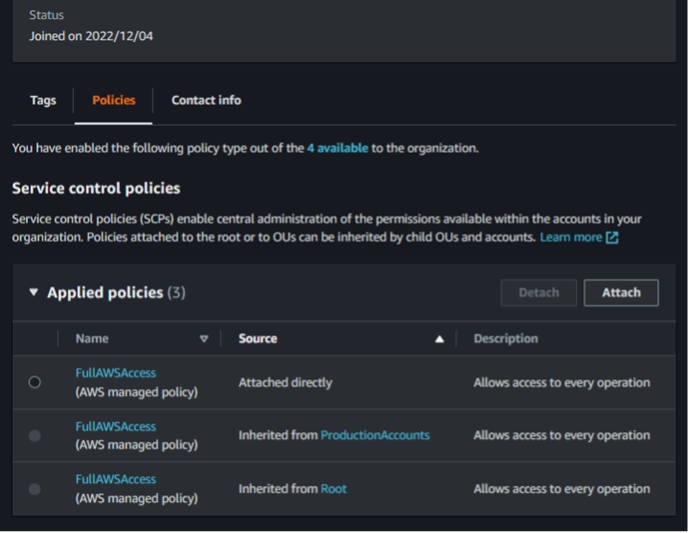Screen dimensions: 689x533
Task: Follow the Learn more link
Action: [571, 238]
